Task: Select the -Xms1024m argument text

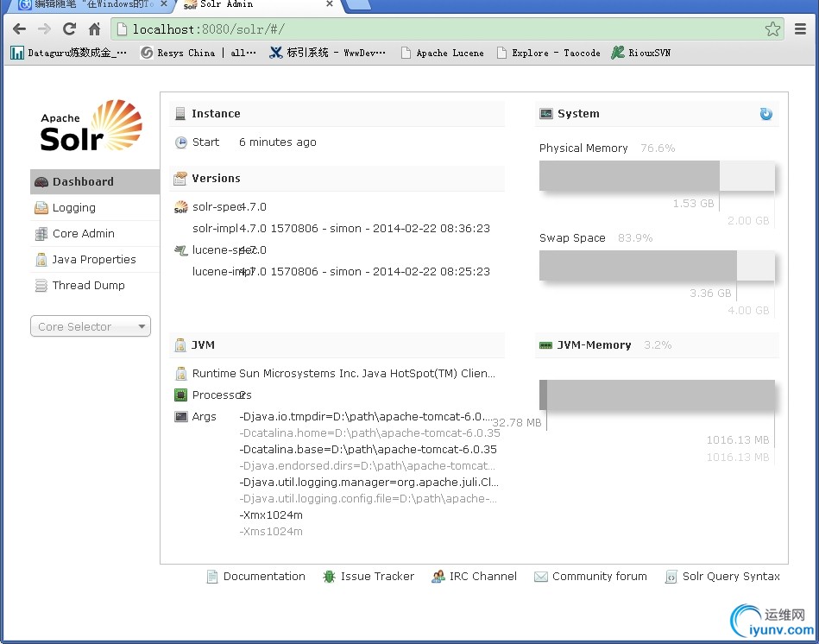Action: [271, 531]
